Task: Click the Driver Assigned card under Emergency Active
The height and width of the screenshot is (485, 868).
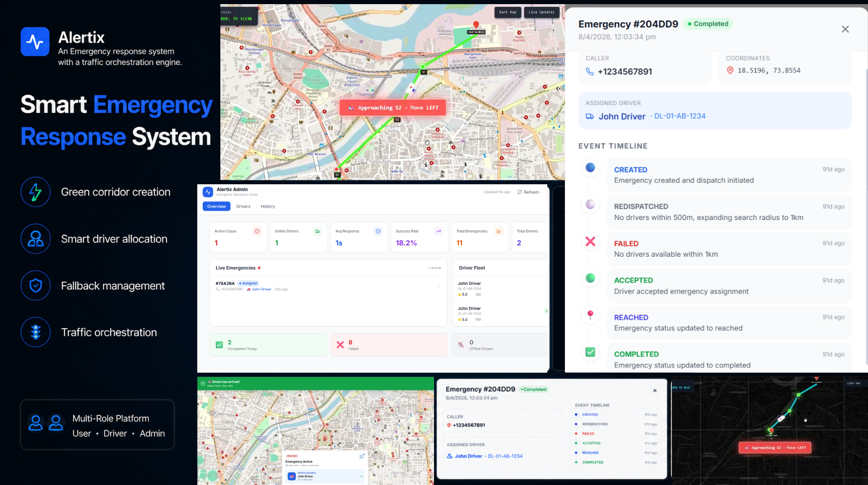Action: (x=325, y=476)
